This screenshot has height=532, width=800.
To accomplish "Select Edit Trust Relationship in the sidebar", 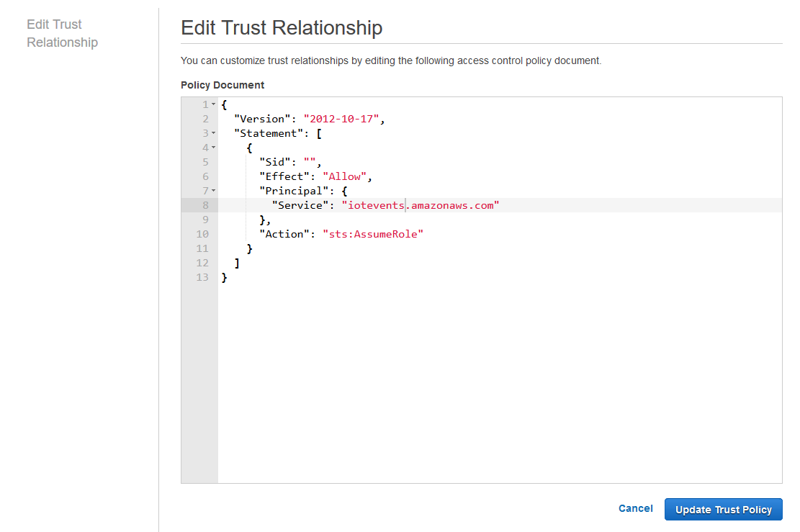I will [x=62, y=33].
